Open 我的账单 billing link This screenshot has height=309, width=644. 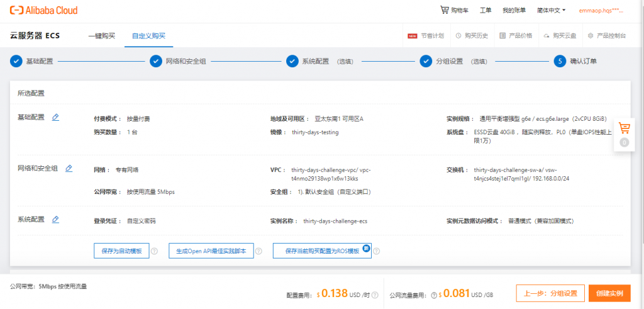click(x=514, y=11)
